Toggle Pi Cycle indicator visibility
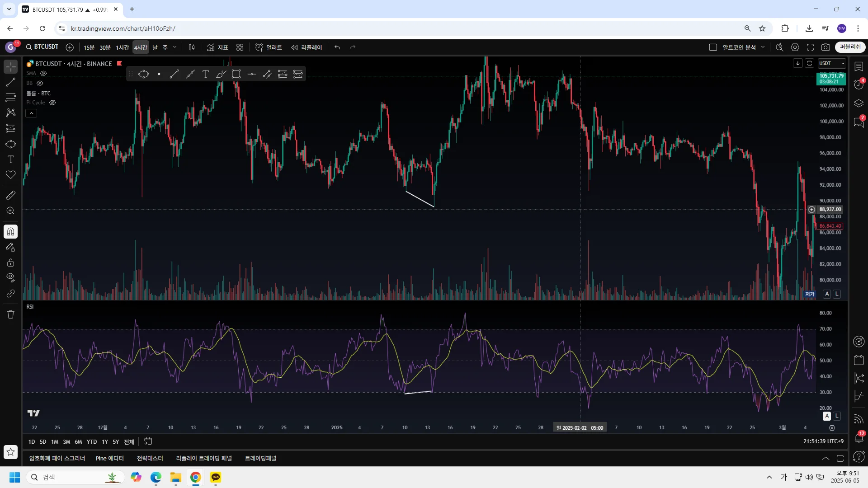868x488 pixels. pos(52,103)
